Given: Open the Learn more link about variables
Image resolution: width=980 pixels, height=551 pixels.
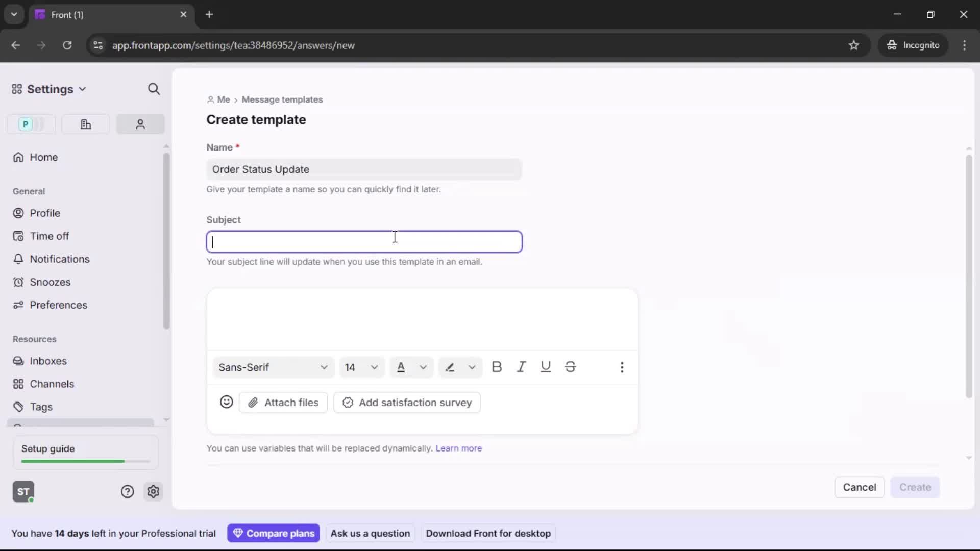Looking at the screenshot, I should click(x=458, y=448).
